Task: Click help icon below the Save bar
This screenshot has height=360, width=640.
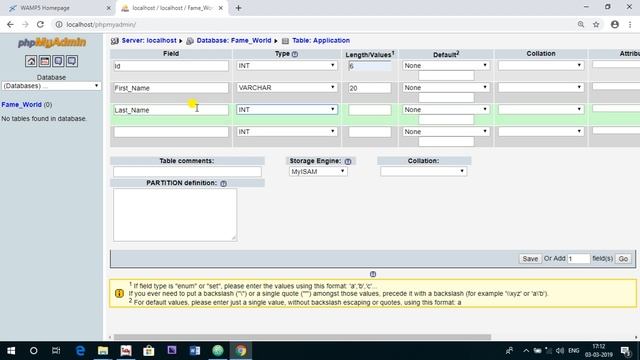Action: (373, 274)
